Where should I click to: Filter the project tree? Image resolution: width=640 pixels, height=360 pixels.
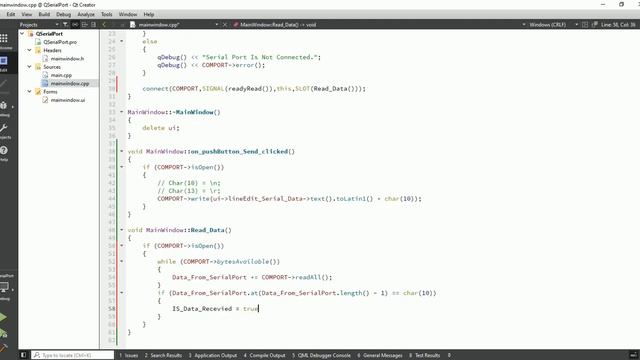pos(65,25)
